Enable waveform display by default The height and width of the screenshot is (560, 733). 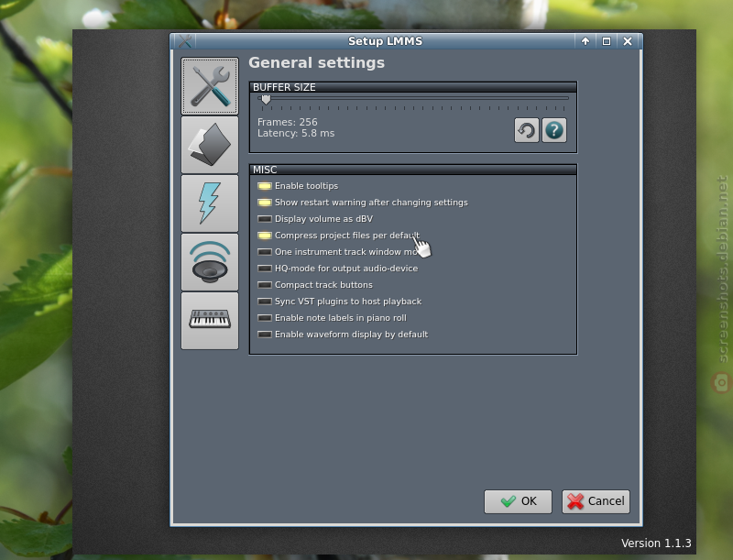tap(343, 335)
